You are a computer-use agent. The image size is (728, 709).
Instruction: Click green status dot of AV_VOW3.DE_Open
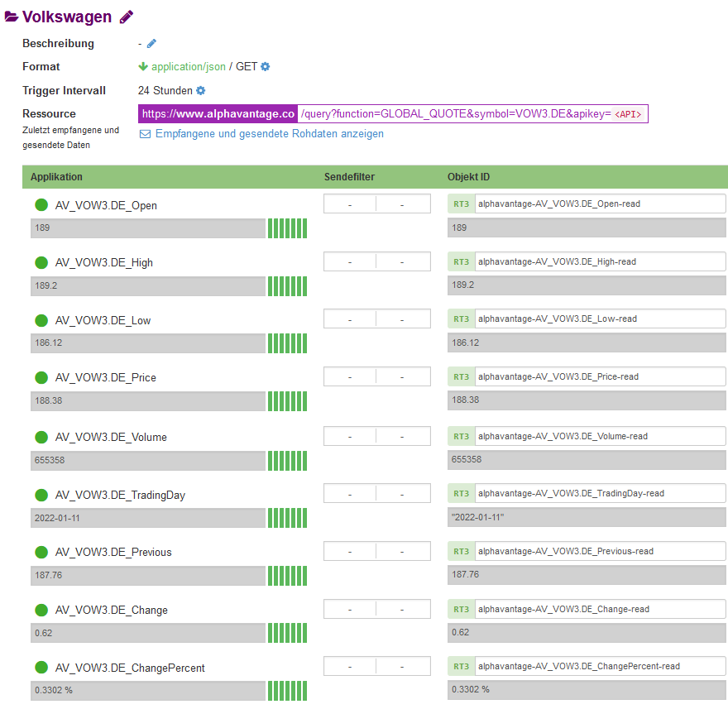41,205
